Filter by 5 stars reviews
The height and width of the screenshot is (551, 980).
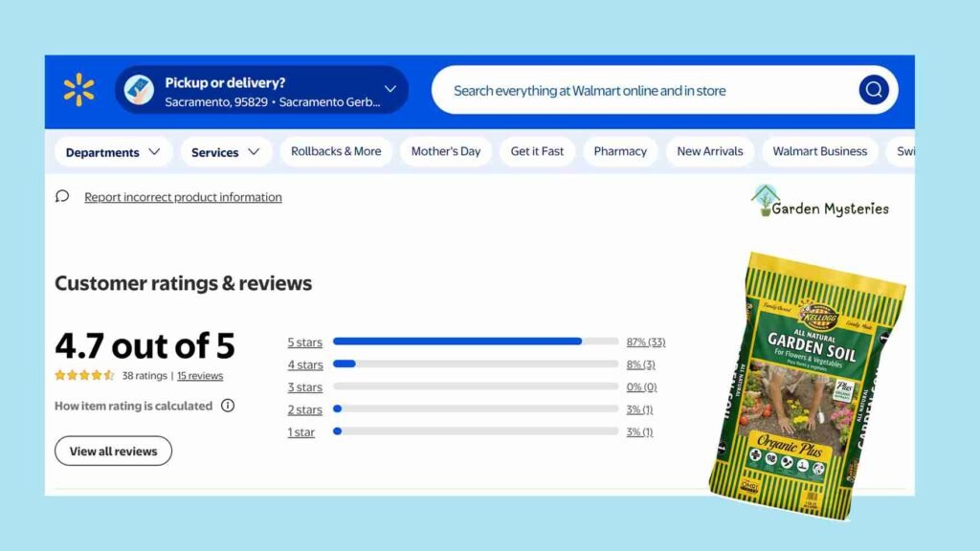305,342
